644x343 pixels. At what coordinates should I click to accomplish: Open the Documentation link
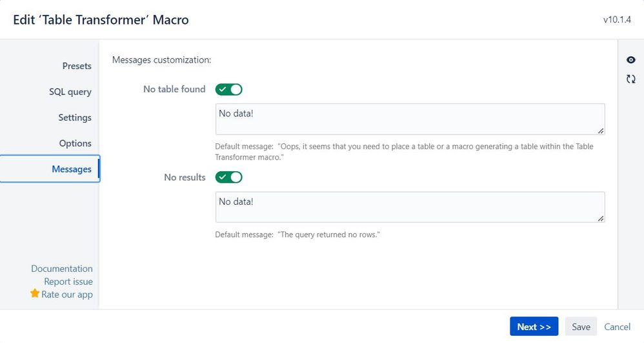(62, 269)
